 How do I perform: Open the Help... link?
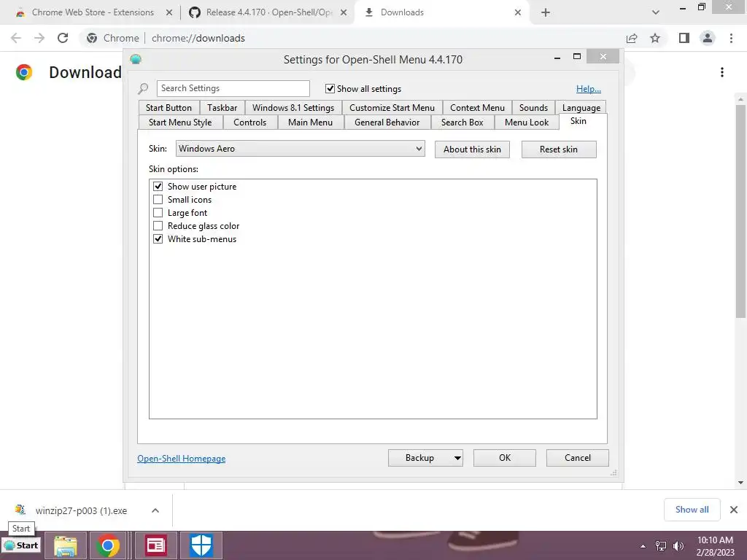coord(589,88)
